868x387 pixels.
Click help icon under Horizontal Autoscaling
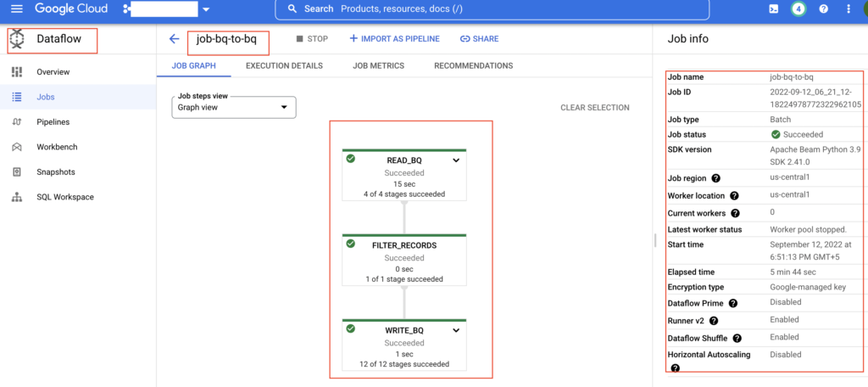coord(674,367)
